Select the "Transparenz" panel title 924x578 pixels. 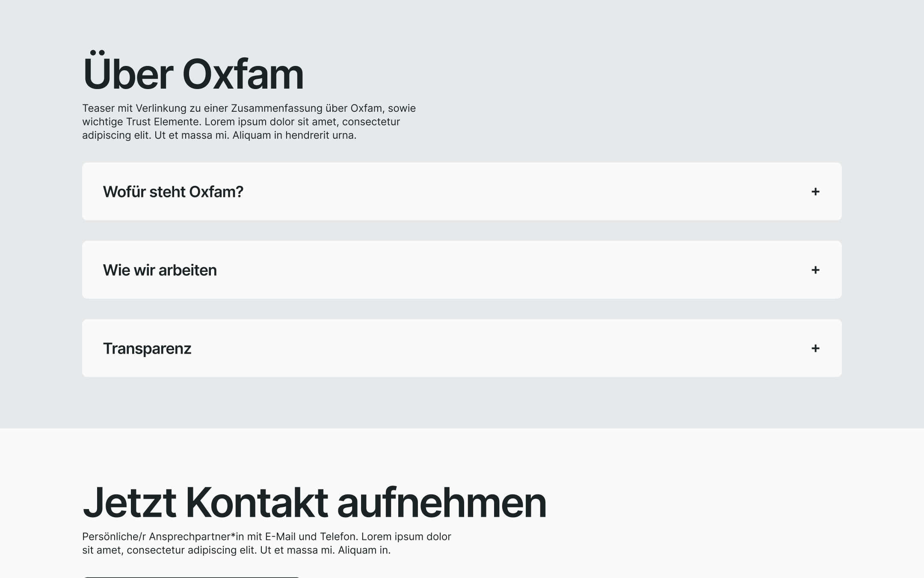pos(147,348)
